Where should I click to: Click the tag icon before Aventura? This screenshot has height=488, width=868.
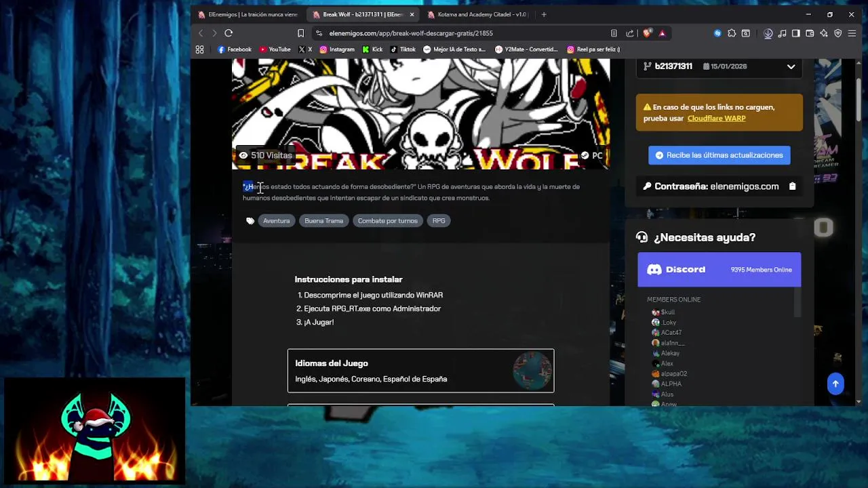point(250,221)
